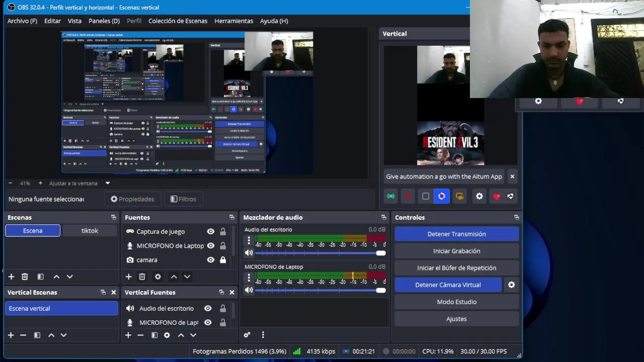Open the Ajustar a la ventana scale dropdown

click(x=108, y=184)
